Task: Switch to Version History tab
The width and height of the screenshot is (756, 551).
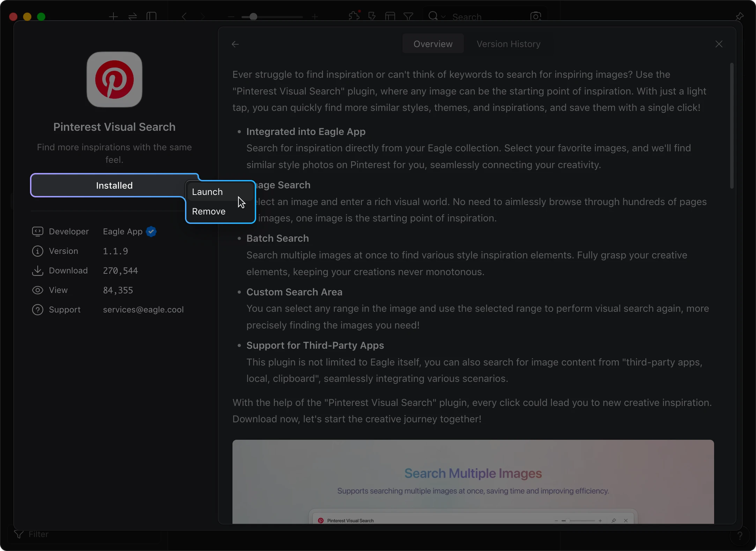Action: pyautogui.click(x=508, y=44)
